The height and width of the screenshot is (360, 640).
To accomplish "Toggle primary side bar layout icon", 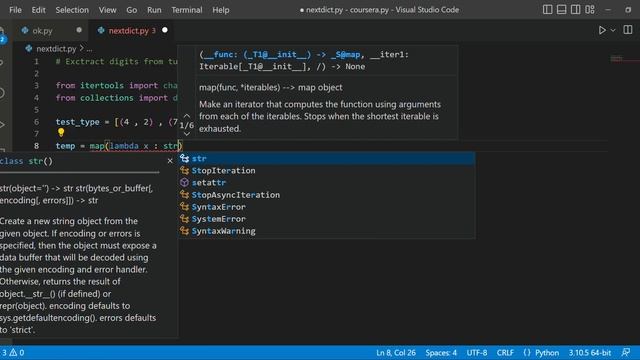I will (547, 9).
